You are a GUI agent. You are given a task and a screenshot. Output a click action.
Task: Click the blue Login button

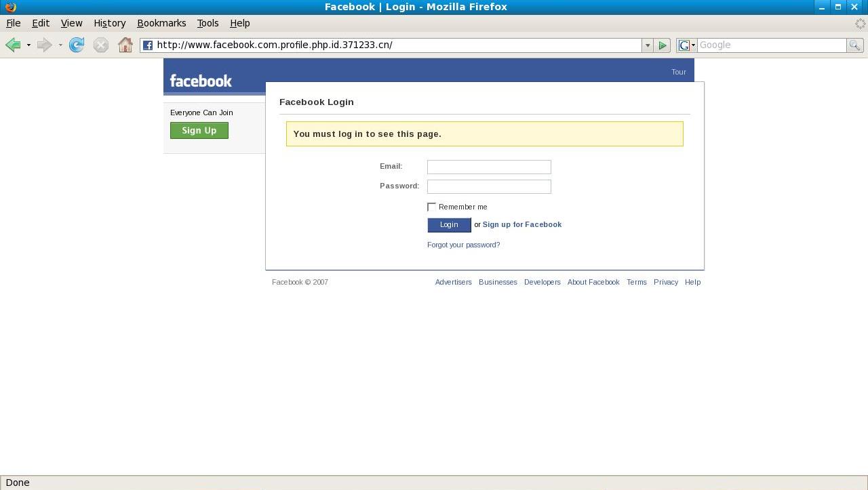coord(449,225)
